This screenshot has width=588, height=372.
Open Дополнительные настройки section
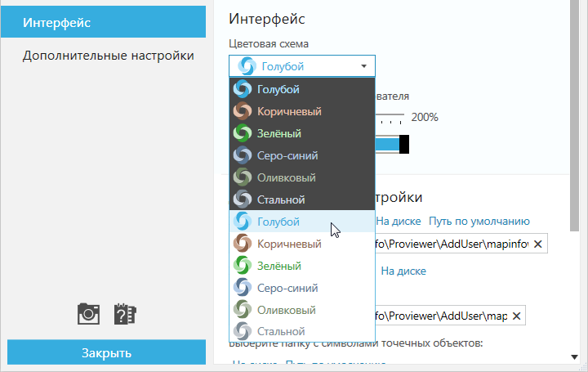coord(109,56)
